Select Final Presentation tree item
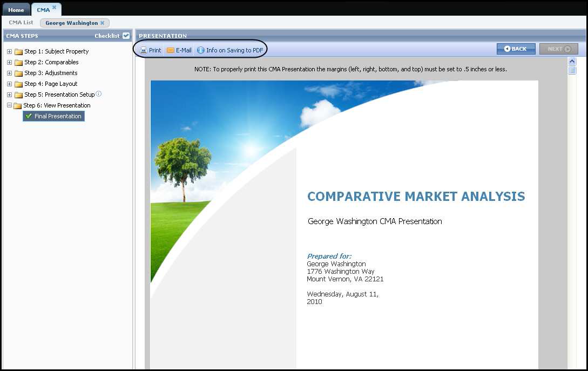The image size is (588, 371). pos(53,116)
